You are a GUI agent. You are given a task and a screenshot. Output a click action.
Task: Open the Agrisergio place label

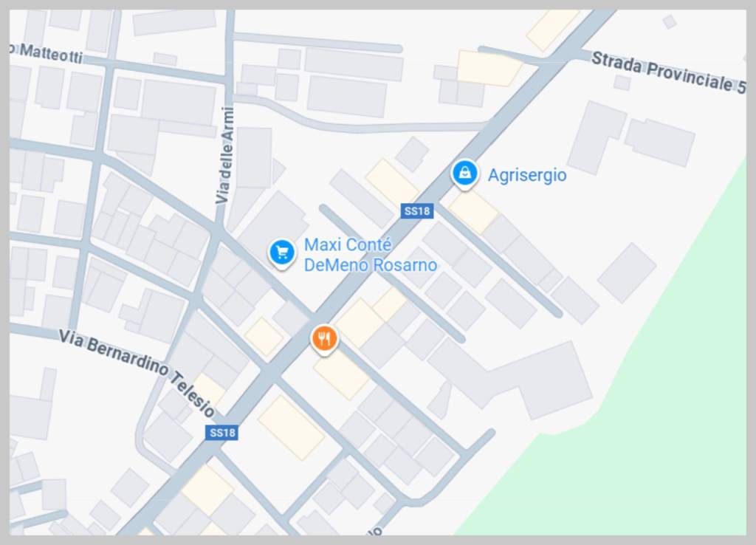tap(527, 174)
